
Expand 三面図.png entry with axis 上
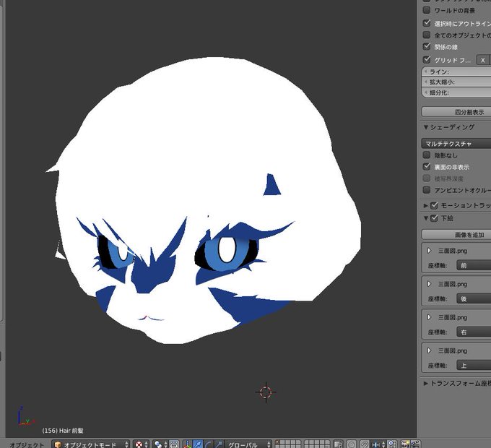coord(430,350)
